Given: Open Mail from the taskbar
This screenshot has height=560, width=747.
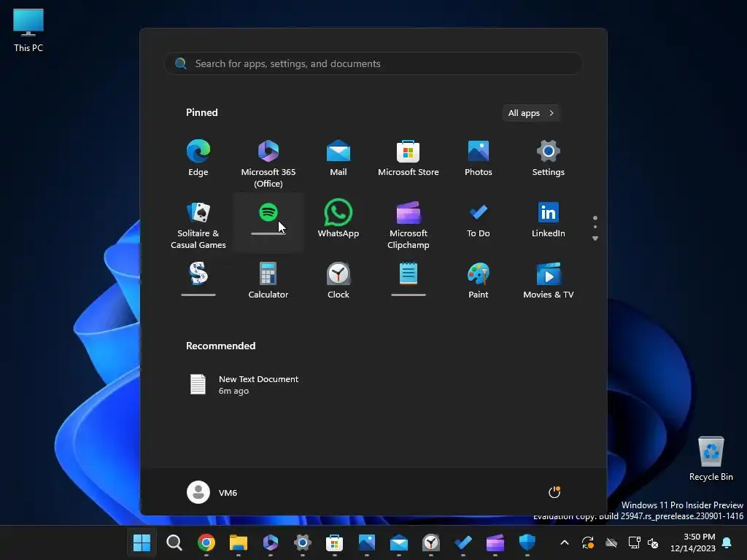Looking at the screenshot, I should (x=399, y=542).
